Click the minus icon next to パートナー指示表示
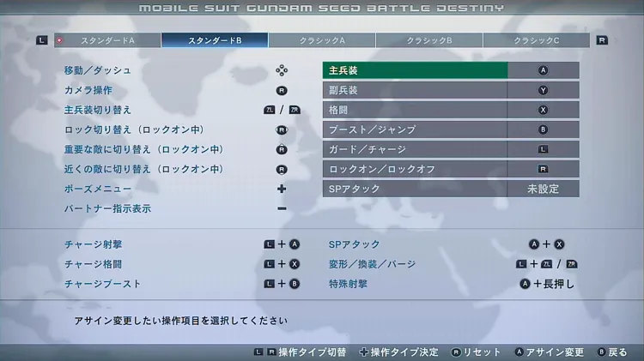This screenshot has width=644, height=361. point(282,208)
